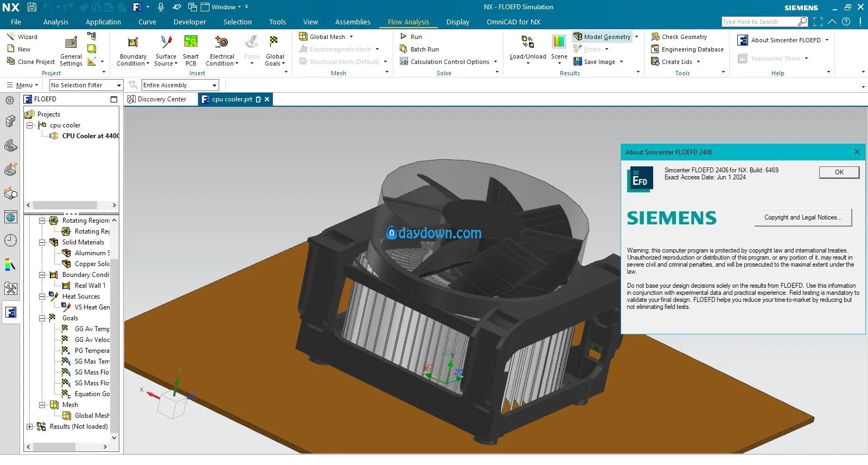Open the Menu dropdown
The width and height of the screenshot is (868, 465).
[22, 85]
